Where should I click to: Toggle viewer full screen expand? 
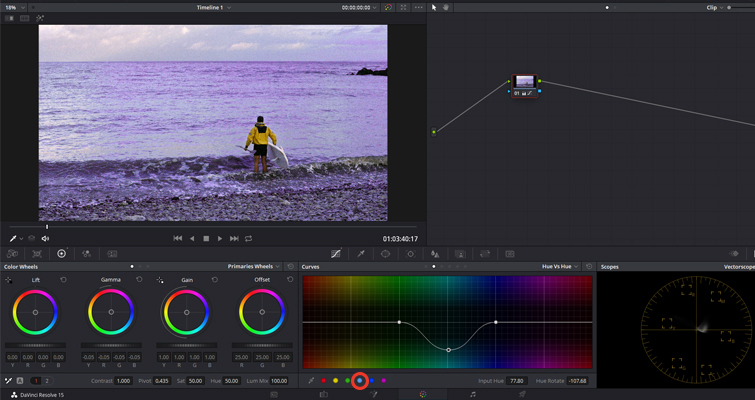[x=404, y=8]
